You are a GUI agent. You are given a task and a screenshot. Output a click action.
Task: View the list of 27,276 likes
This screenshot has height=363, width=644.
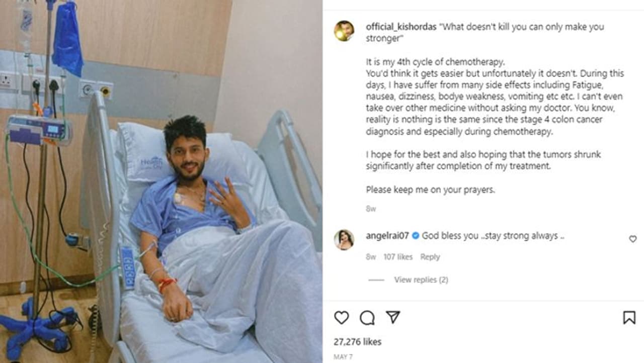tap(358, 342)
